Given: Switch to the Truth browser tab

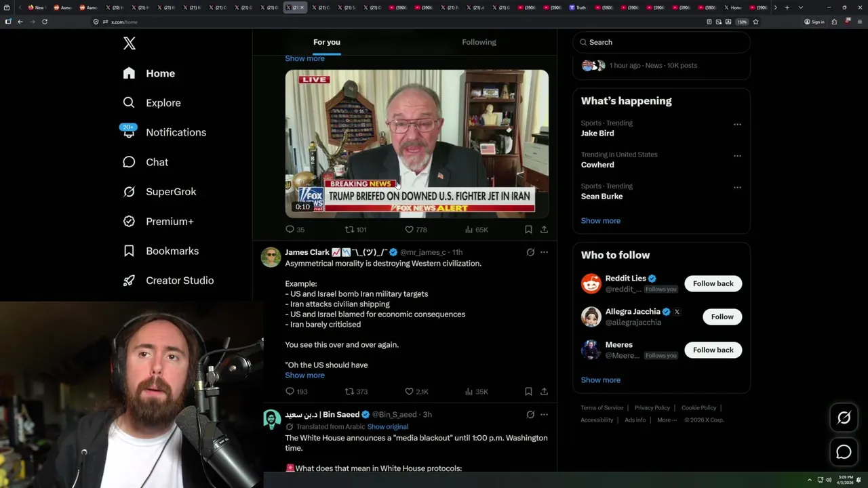Looking at the screenshot, I should point(578,7).
